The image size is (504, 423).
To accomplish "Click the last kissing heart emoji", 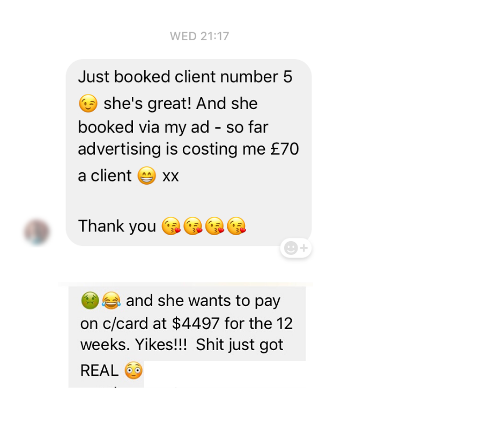I will (x=236, y=226).
